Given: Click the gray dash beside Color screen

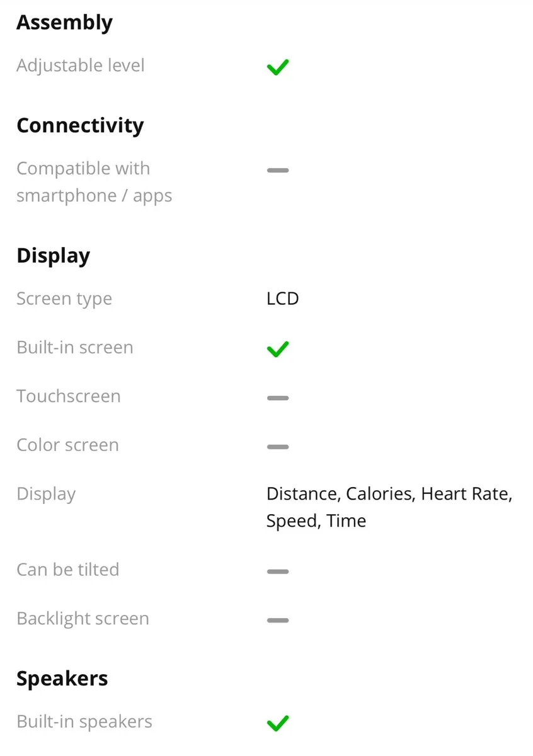Looking at the screenshot, I should point(277,447).
